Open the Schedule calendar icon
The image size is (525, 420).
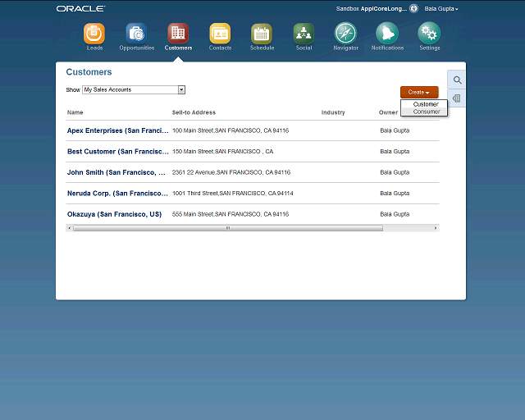[x=262, y=34]
